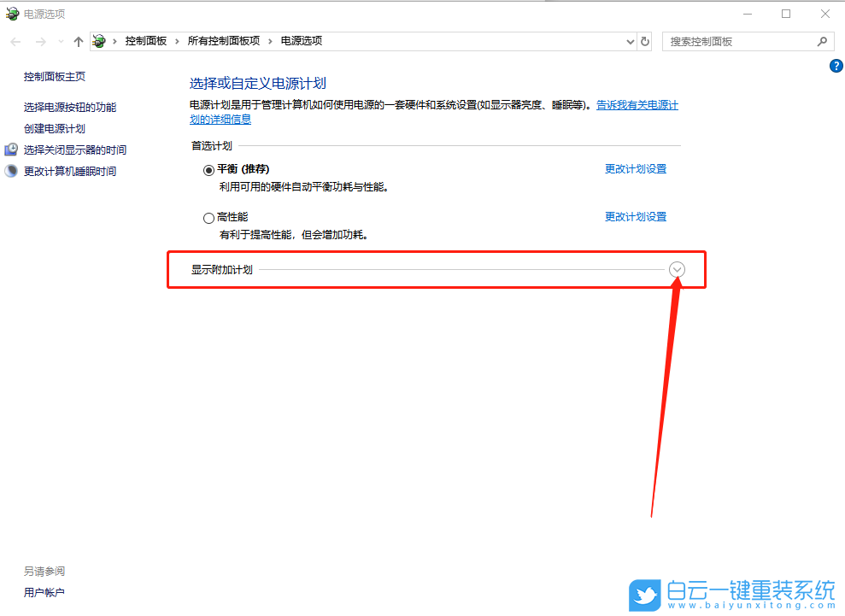Screen dimensions: 845x616
Task: Open the address bar dropdown arrow
Action: pos(630,41)
